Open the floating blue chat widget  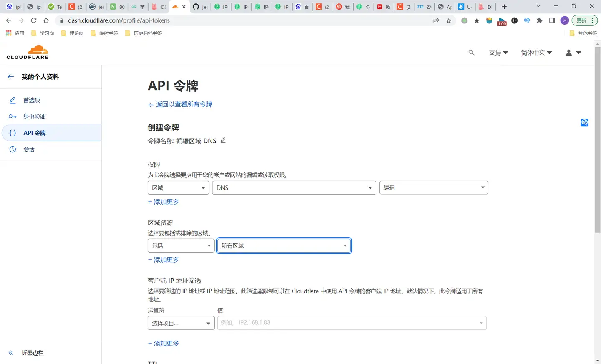coord(584,122)
